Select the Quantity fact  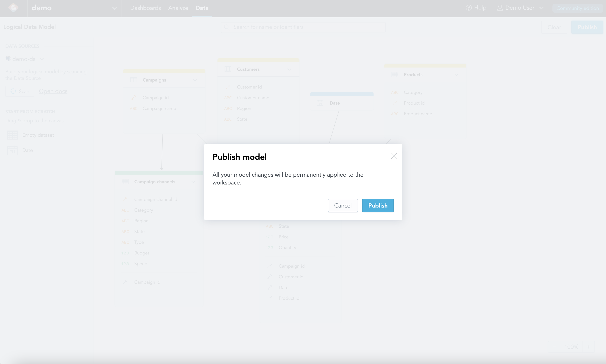[287, 248]
